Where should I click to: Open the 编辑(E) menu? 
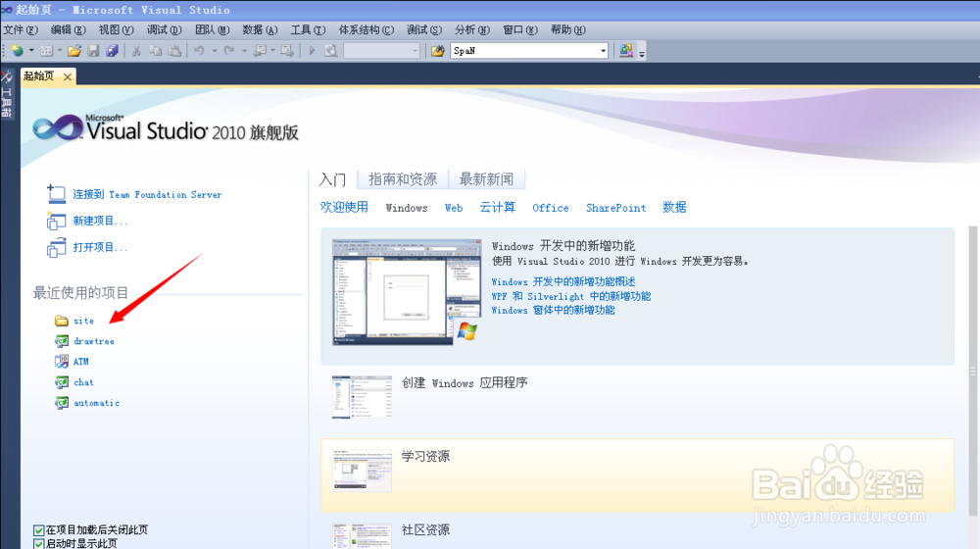pos(69,30)
